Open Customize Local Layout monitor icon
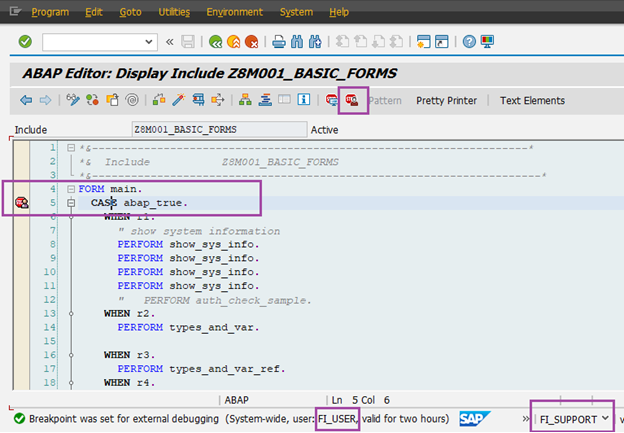 click(x=487, y=41)
